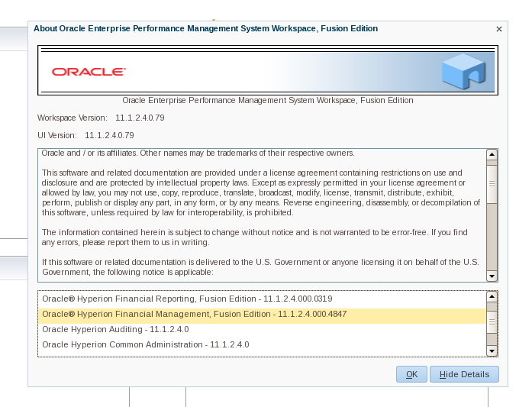Click component list scrollbar down arrow
Viewport: 532px width, 407px height.
click(x=492, y=350)
